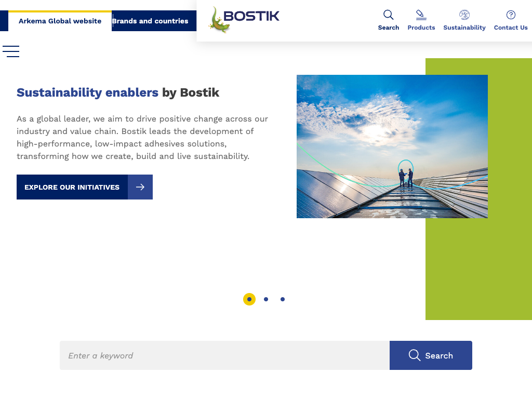Switch to the second carousel slide dot

pos(266,299)
